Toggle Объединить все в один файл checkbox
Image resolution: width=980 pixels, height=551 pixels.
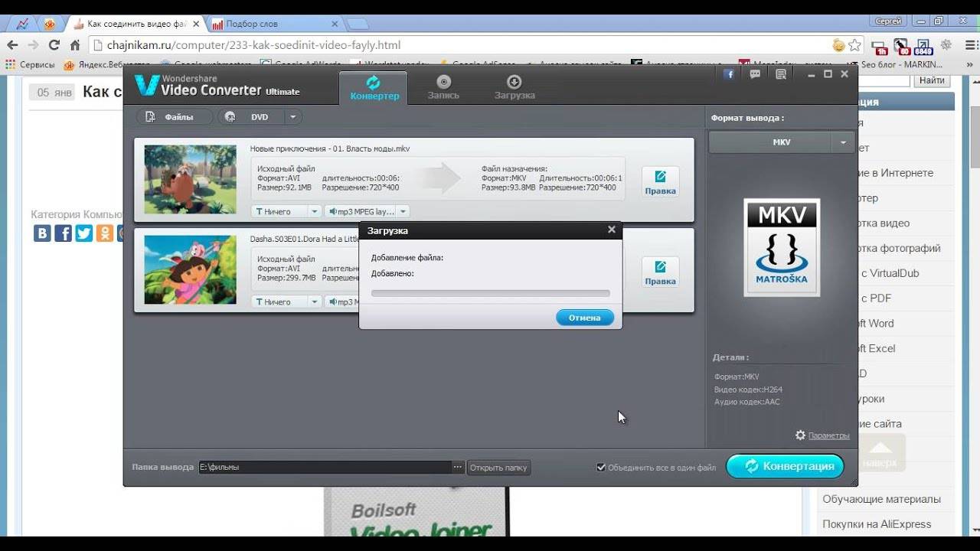601,467
